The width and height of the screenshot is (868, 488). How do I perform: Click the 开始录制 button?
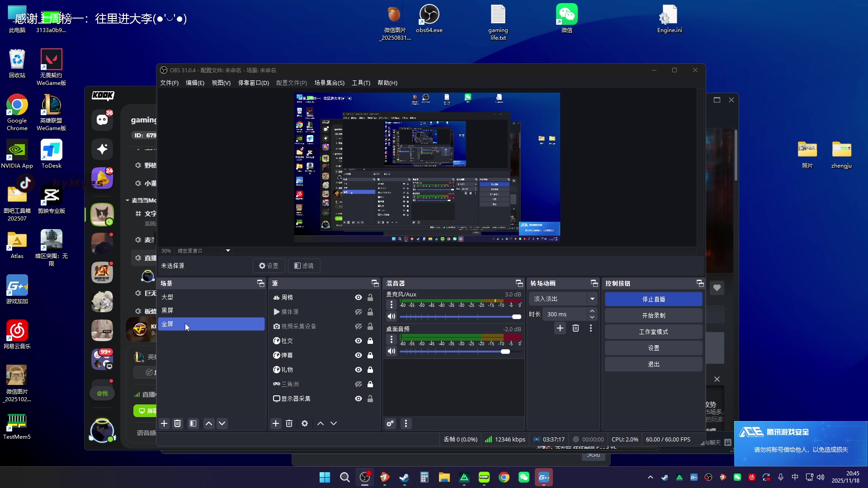[653, 315]
